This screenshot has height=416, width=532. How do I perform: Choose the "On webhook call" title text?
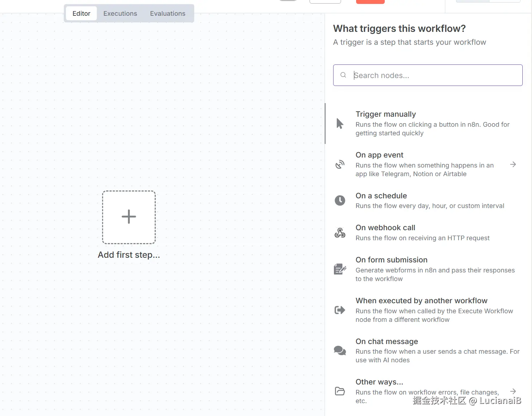click(x=385, y=228)
